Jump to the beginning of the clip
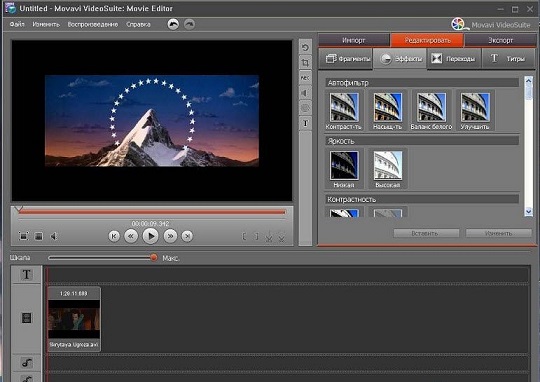 114,236
